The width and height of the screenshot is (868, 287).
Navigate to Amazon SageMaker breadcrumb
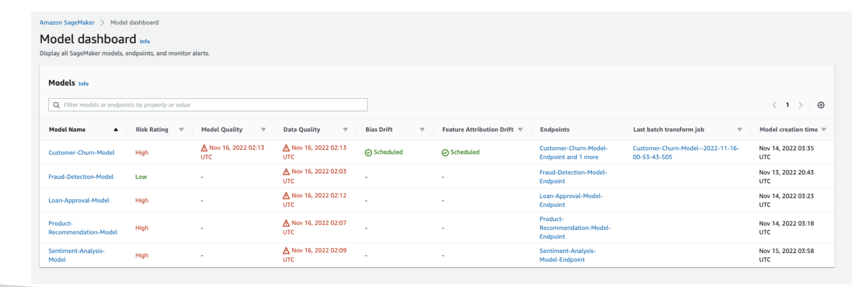pos(67,23)
